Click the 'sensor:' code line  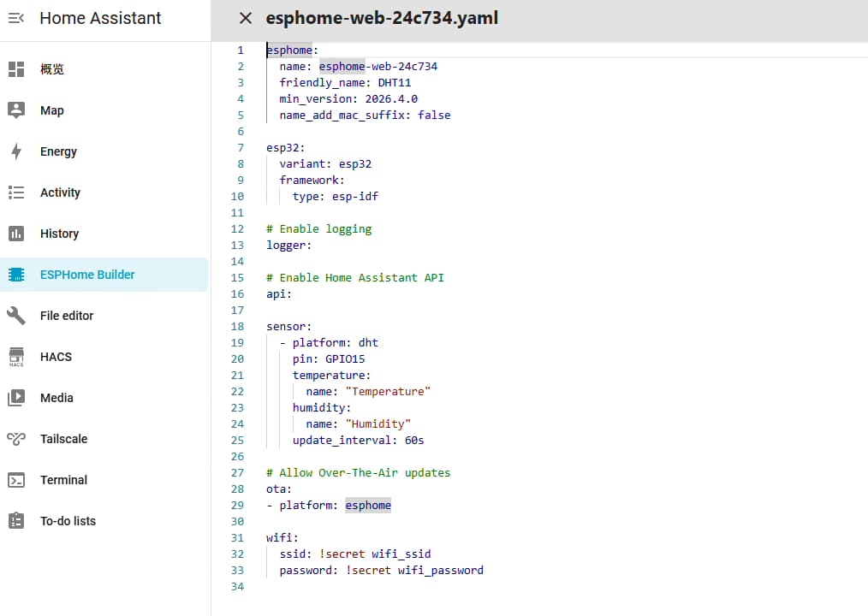(x=289, y=327)
